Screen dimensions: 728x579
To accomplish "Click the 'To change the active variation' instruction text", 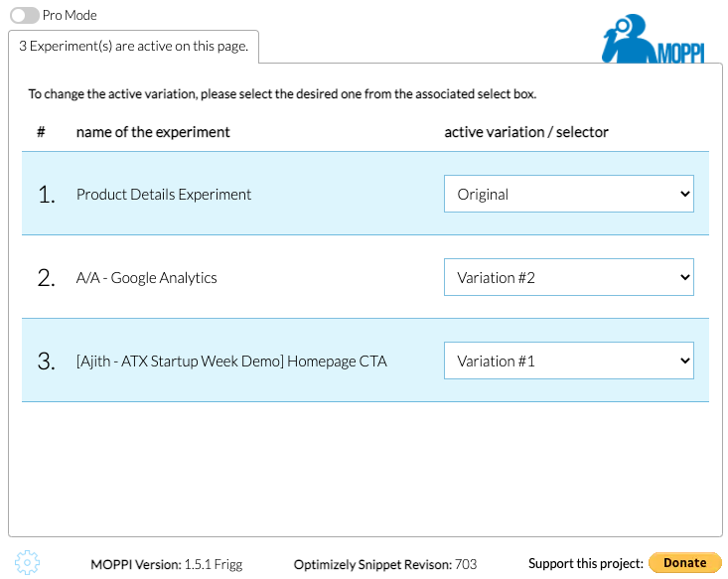I will point(282,94).
